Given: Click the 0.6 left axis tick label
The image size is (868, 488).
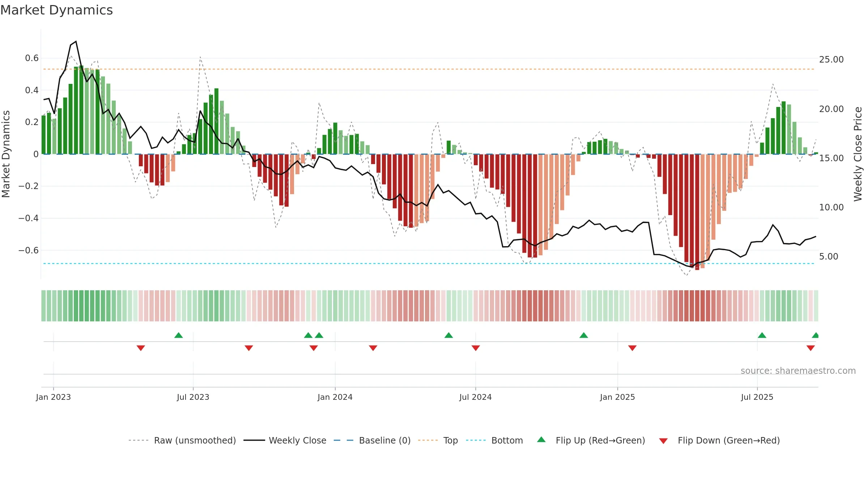Looking at the screenshot, I should tap(32, 58).
